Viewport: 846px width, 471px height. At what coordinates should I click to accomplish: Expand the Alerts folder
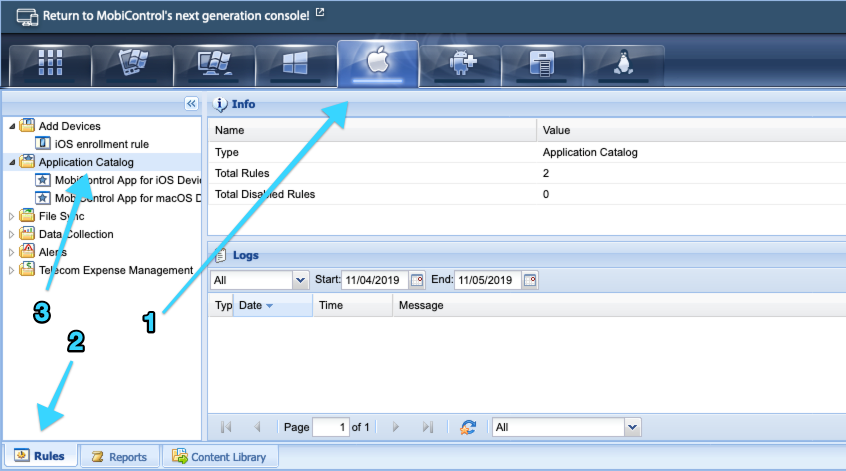(11, 252)
